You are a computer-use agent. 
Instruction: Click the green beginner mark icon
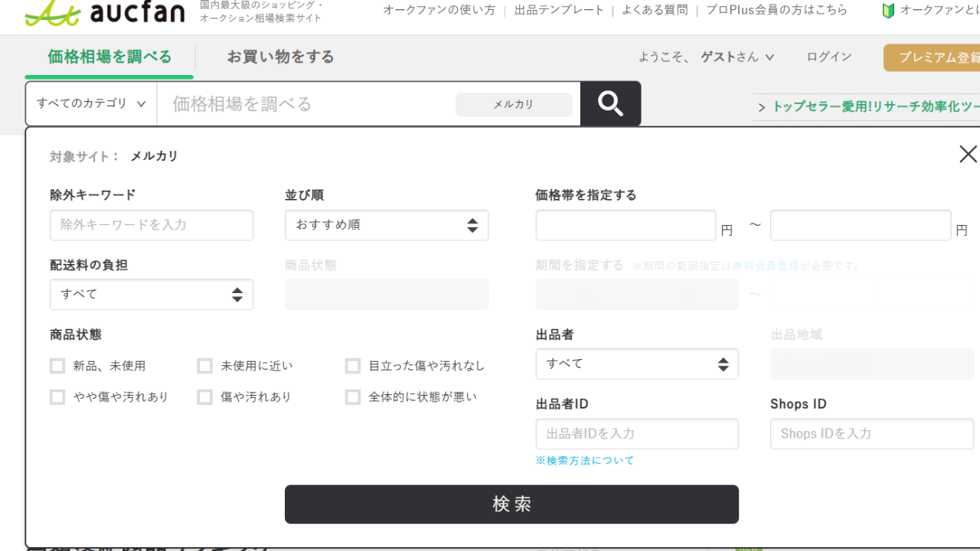click(x=888, y=11)
